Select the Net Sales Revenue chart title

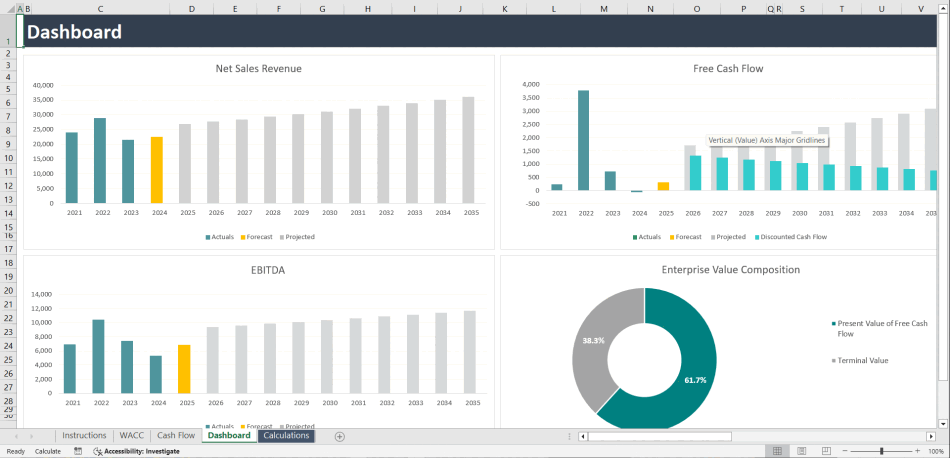(258, 69)
